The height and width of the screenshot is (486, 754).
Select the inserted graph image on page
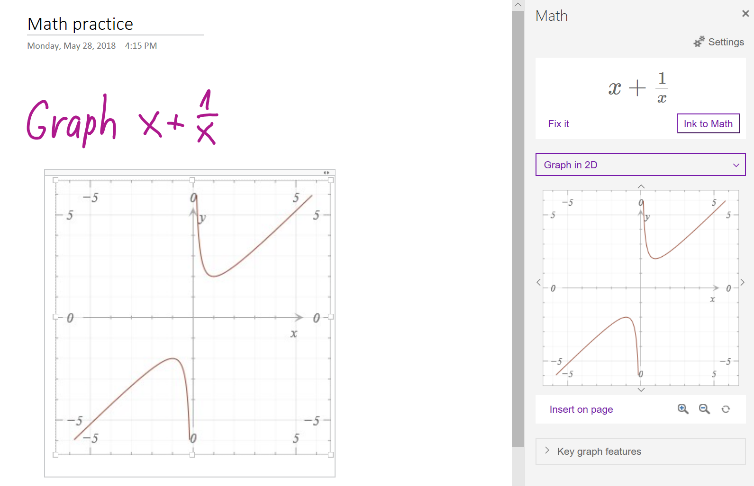(x=190, y=320)
